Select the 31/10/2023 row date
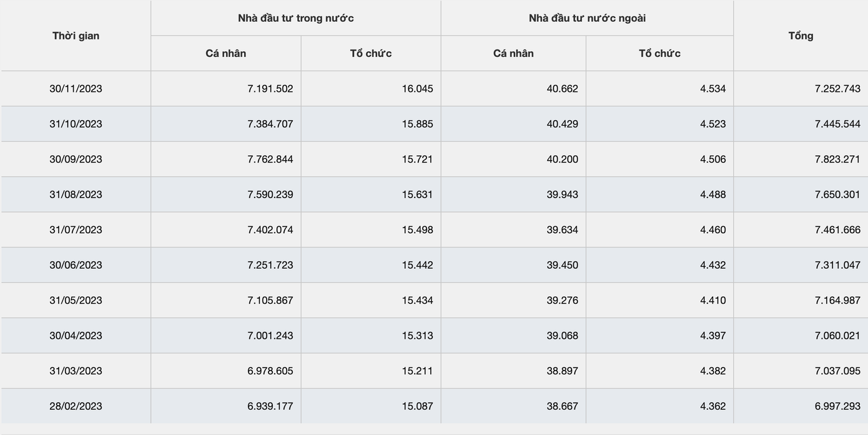 (x=76, y=124)
